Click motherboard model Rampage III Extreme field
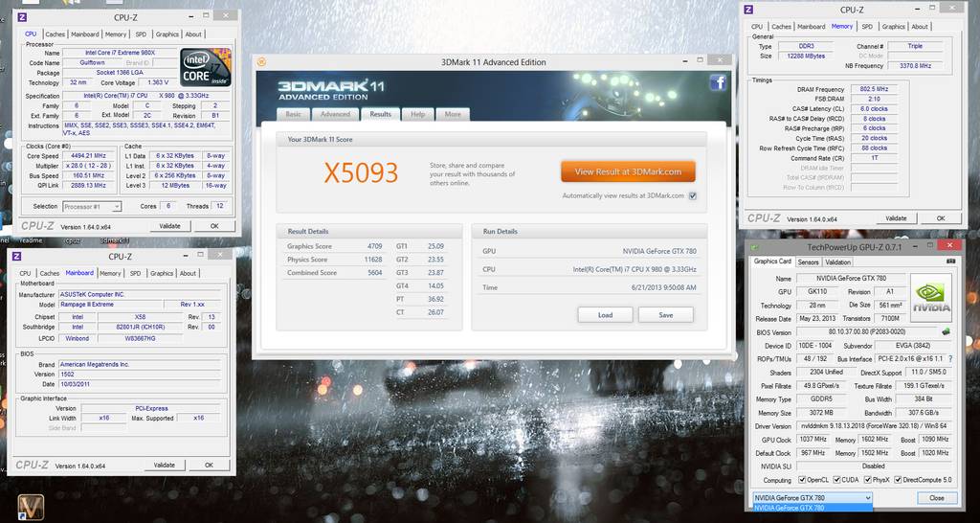Image resolution: width=980 pixels, height=523 pixels. click(x=109, y=305)
